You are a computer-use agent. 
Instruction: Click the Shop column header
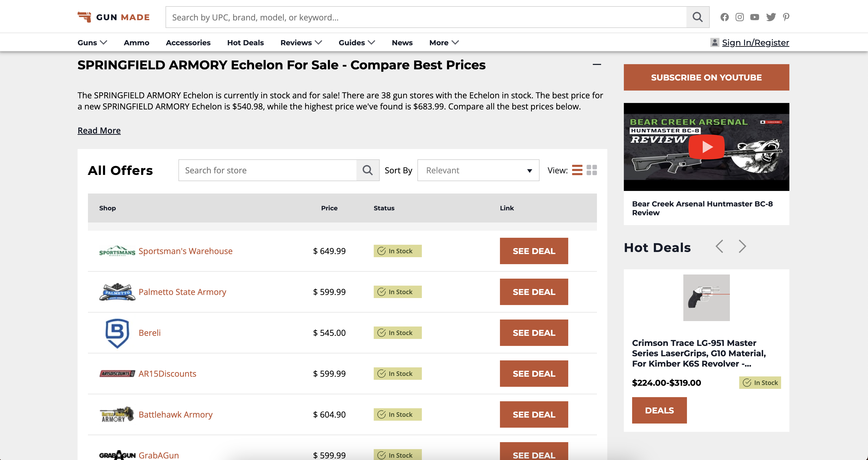click(108, 208)
